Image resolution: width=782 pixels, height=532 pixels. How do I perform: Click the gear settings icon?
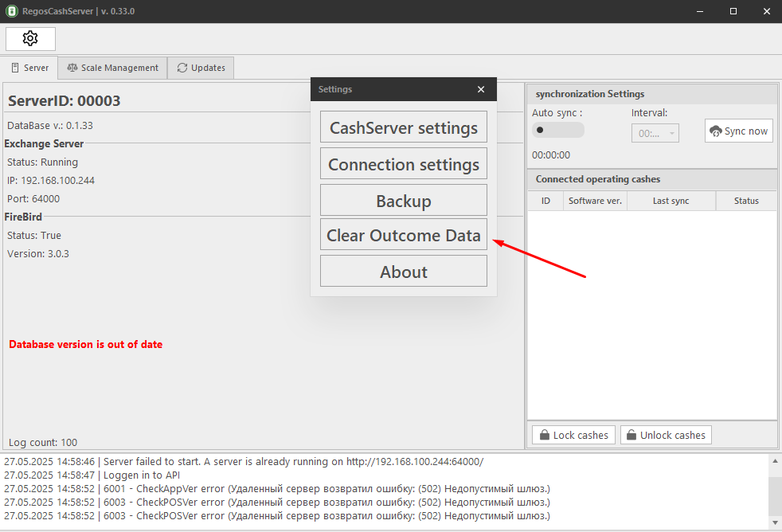click(30, 38)
